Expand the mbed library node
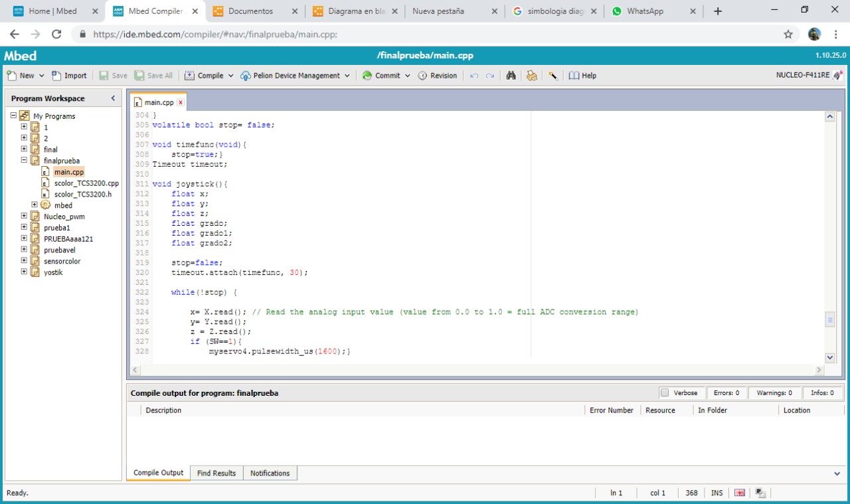The image size is (850, 504). 35,205
